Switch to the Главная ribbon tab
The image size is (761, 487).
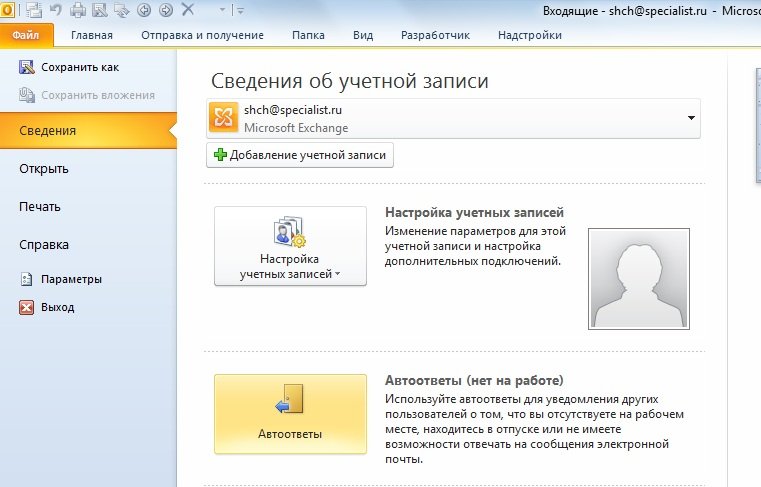91,35
